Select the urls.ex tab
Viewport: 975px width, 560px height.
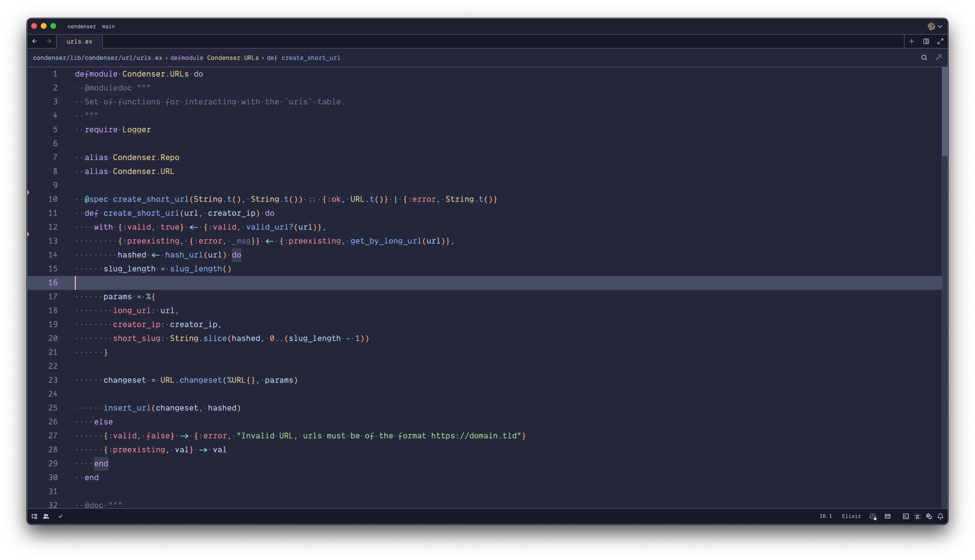click(79, 41)
